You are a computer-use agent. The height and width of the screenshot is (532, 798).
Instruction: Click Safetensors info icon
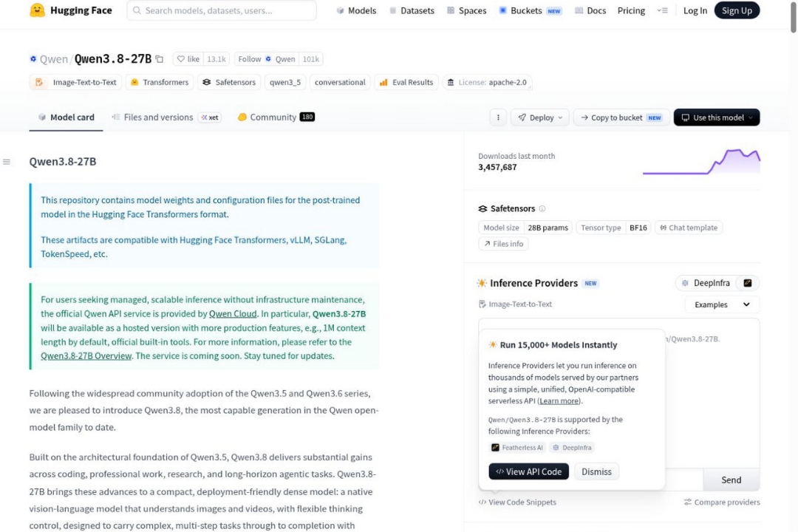coord(542,208)
